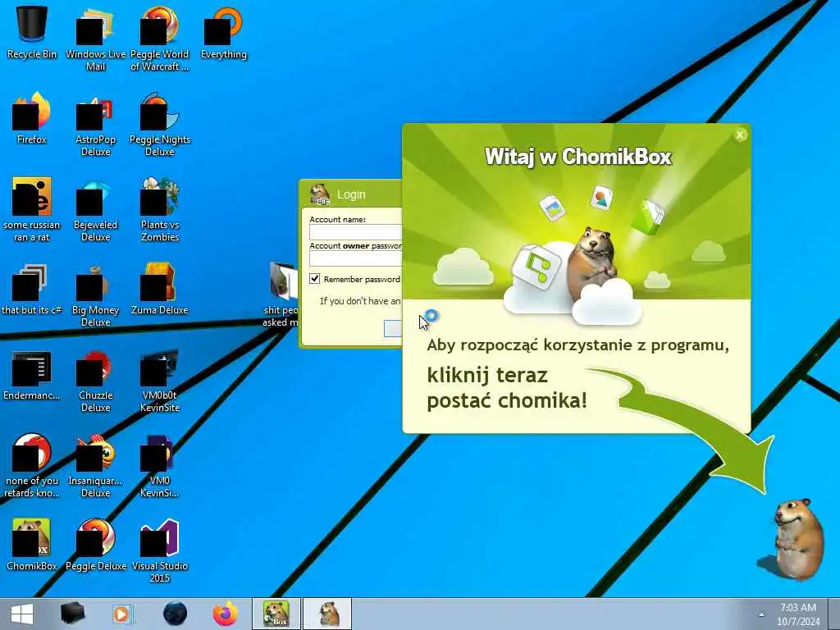840x630 pixels.
Task: Open Insaniquarium Deluxe shortcut
Action: pos(95,466)
